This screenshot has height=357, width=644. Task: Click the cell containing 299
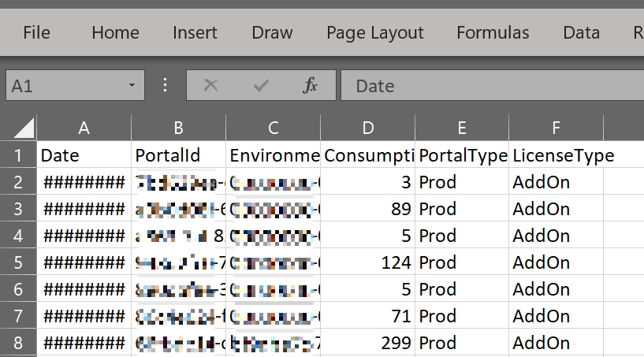point(368,343)
